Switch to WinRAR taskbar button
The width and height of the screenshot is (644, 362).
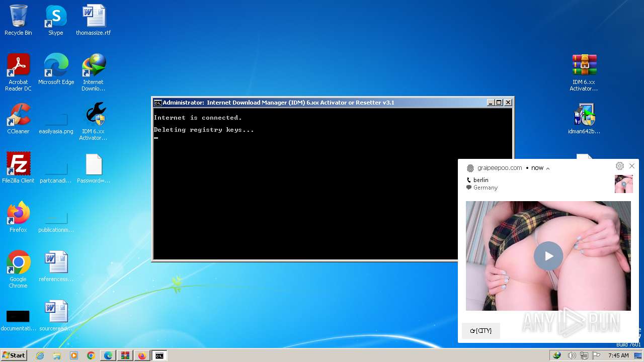tap(125, 355)
